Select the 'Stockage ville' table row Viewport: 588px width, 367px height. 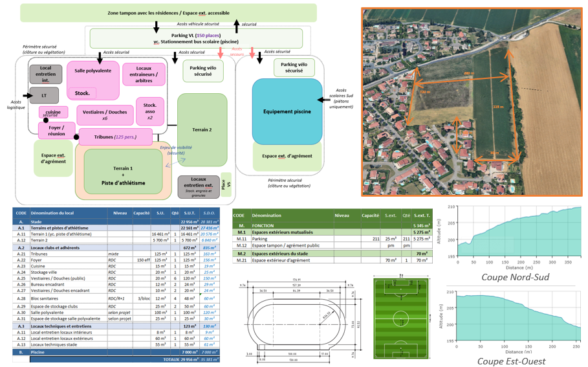point(116,272)
